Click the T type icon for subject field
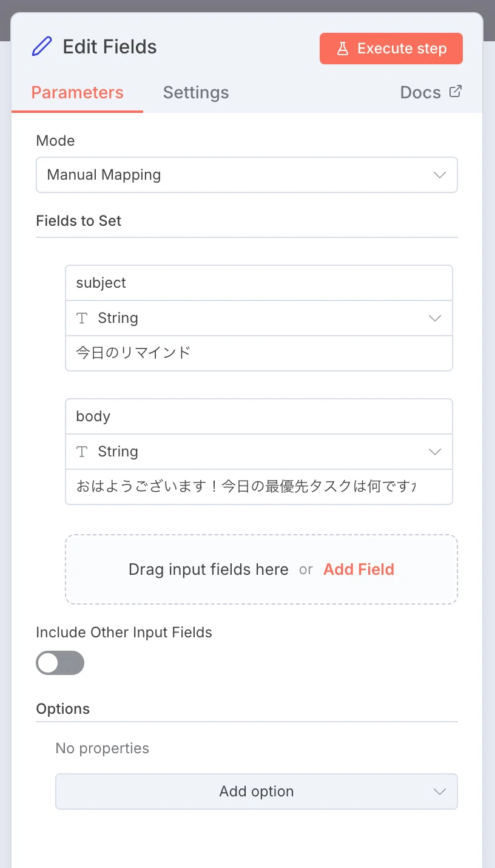 [82, 318]
